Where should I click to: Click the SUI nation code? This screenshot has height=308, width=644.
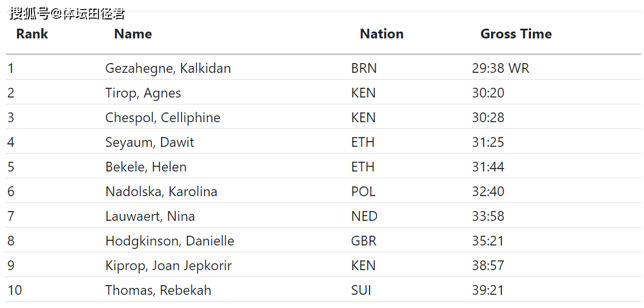tap(361, 290)
